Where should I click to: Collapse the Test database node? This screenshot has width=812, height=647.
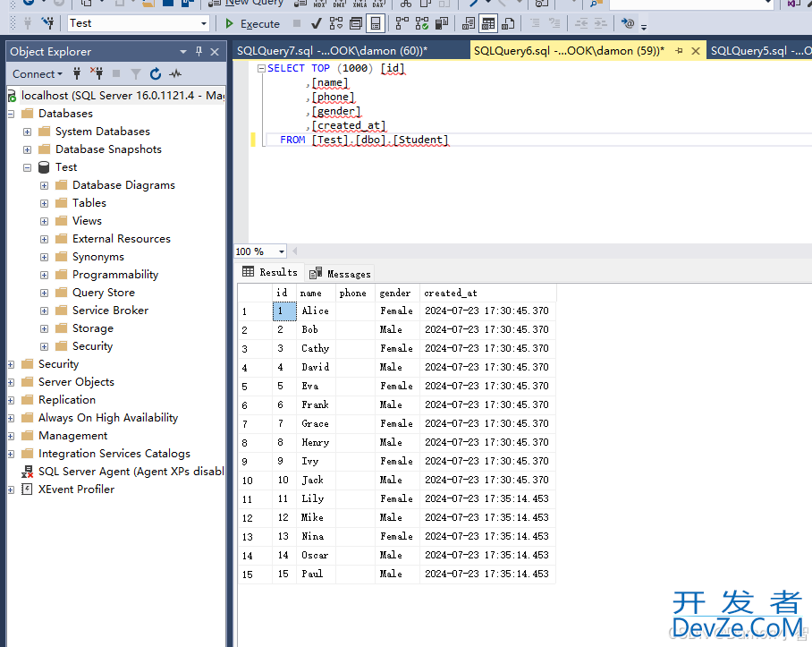point(28,168)
